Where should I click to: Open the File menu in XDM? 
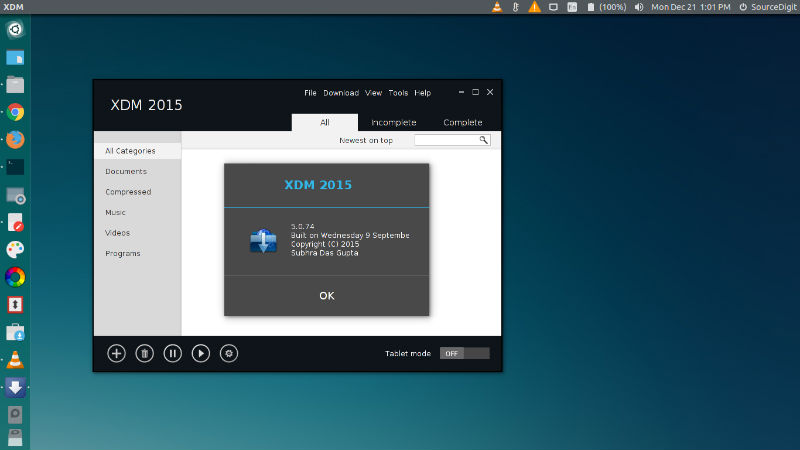pos(310,93)
